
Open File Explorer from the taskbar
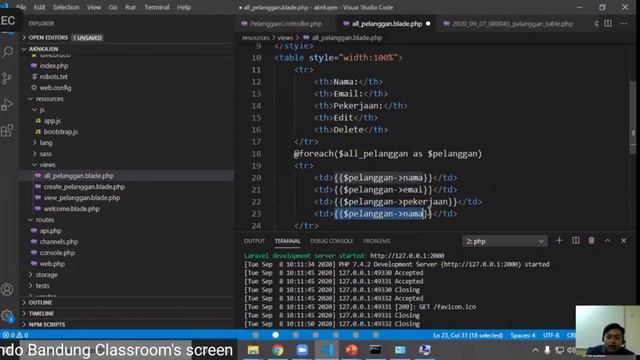pos(253,350)
